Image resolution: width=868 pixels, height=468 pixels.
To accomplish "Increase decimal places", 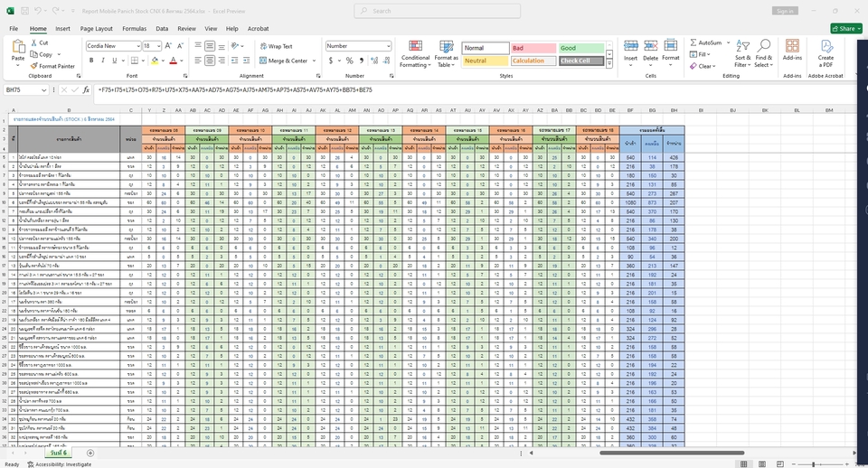I will [x=374, y=61].
